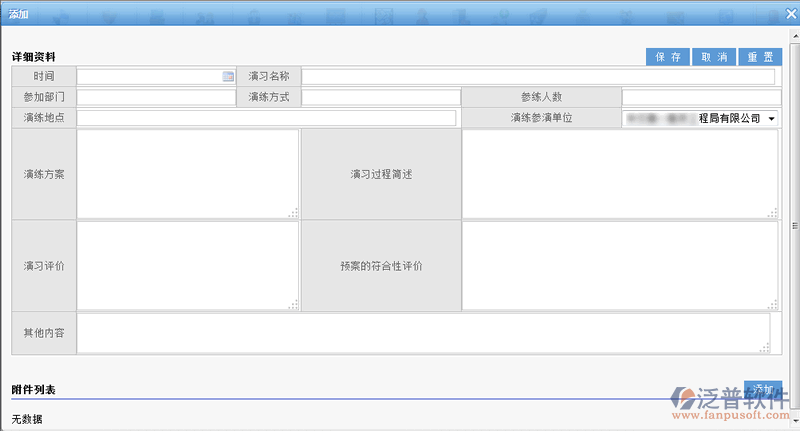Click inside the 演练方案 text area

click(x=188, y=174)
